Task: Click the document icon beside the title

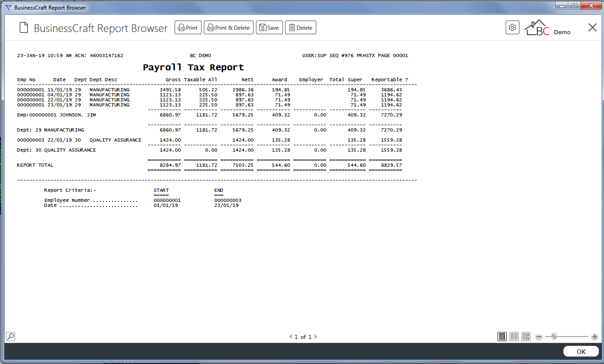Action: (x=23, y=28)
